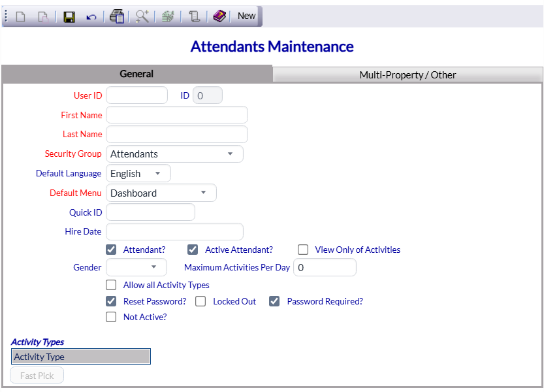Expand the Security Group dropdown
Viewport: 544px width, 392px height.
pos(174,154)
